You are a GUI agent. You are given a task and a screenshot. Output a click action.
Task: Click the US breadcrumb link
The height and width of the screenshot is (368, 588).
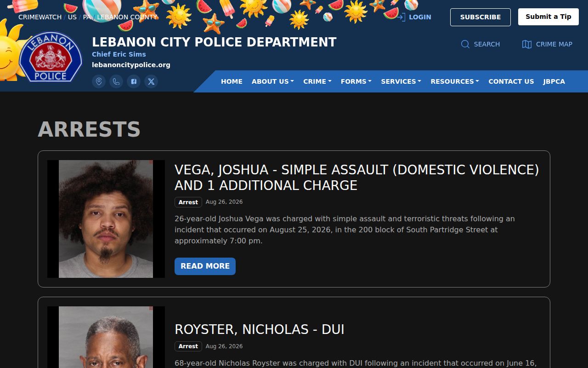[x=72, y=17]
